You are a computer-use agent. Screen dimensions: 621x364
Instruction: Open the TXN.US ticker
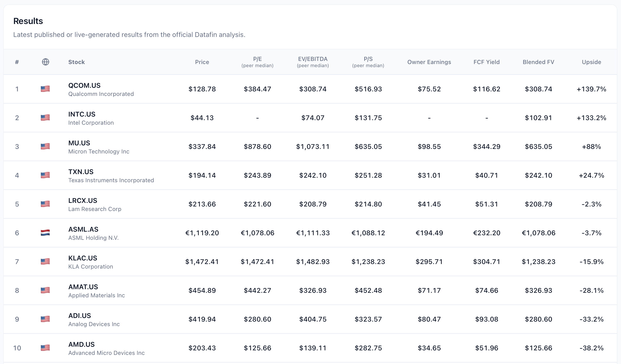81,172
